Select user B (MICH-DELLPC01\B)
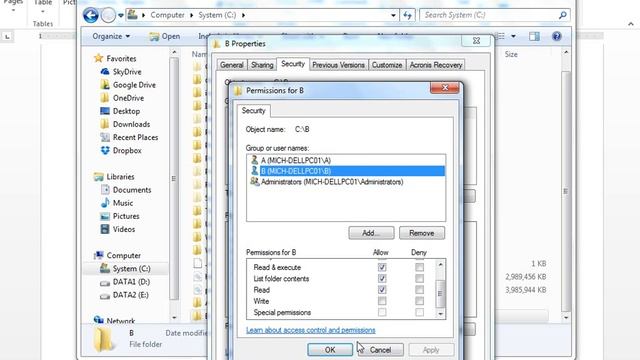640x360 pixels. (347, 171)
